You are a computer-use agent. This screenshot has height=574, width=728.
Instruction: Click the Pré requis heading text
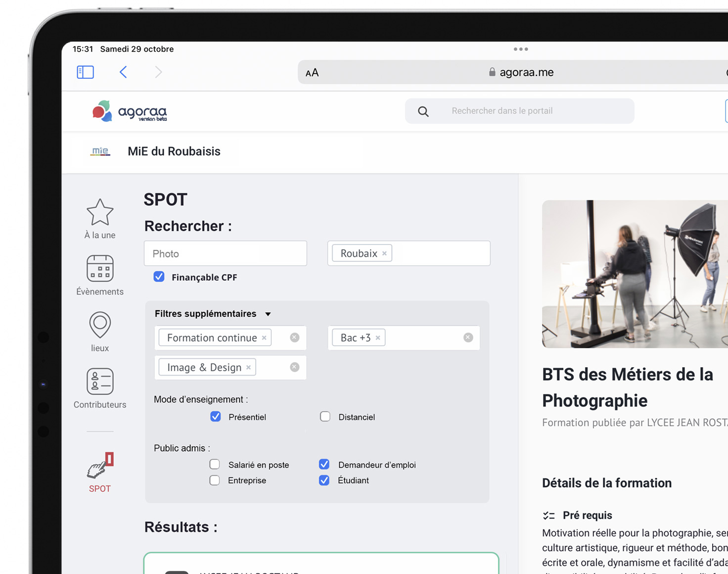(x=588, y=516)
